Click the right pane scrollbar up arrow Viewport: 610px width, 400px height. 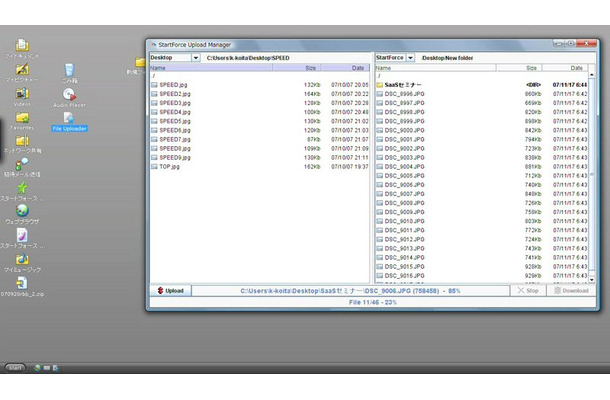pyautogui.click(x=592, y=75)
